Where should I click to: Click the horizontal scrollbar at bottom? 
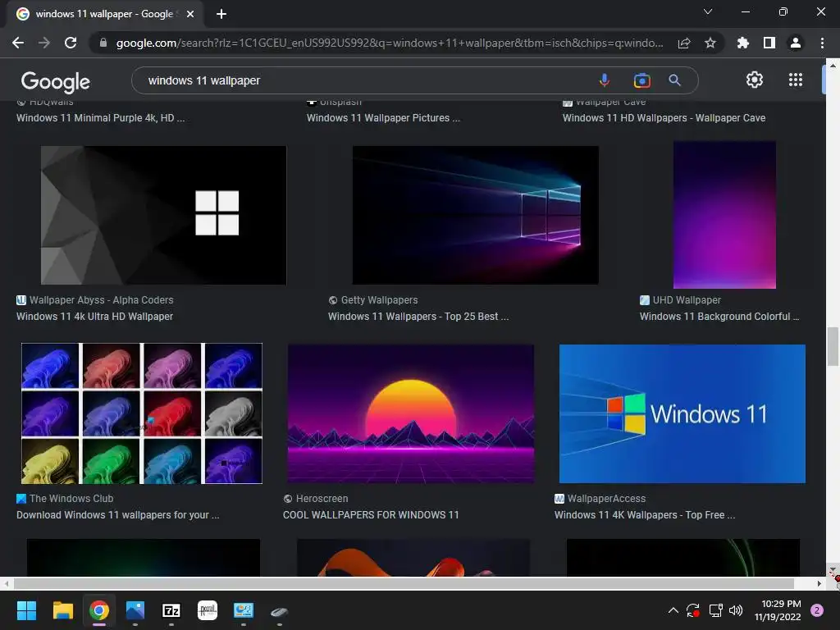tap(404, 583)
